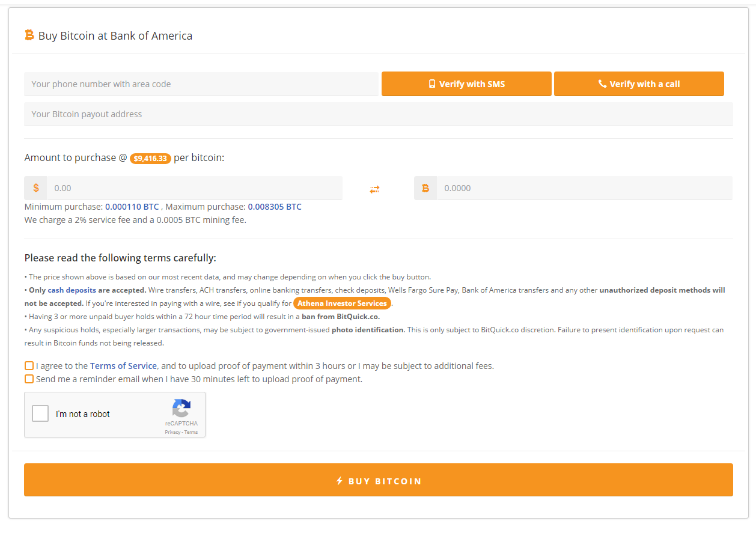The height and width of the screenshot is (533, 756).
Task: Open Athena Investor Services link
Action: click(x=343, y=303)
